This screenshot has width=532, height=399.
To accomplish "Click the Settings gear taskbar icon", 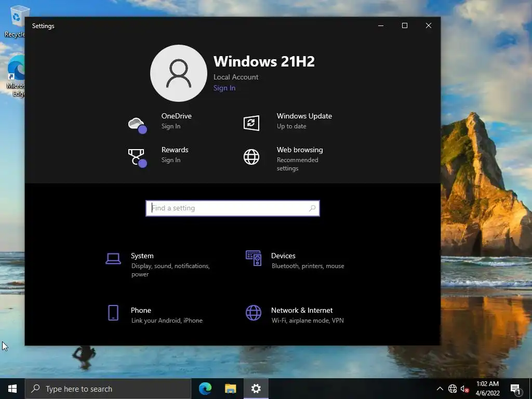I will coord(256,389).
